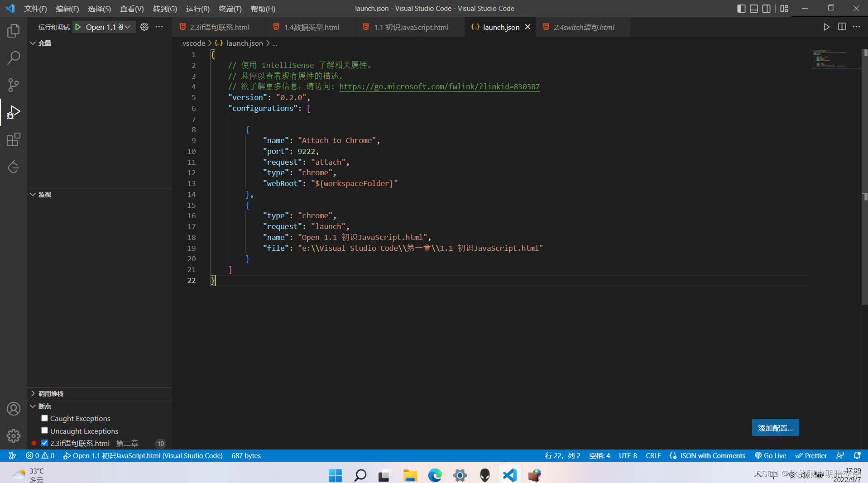The height and width of the screenshot is (483, 868).
Task: Open File Explorer from taskbar
Action: tap(410, 475)
